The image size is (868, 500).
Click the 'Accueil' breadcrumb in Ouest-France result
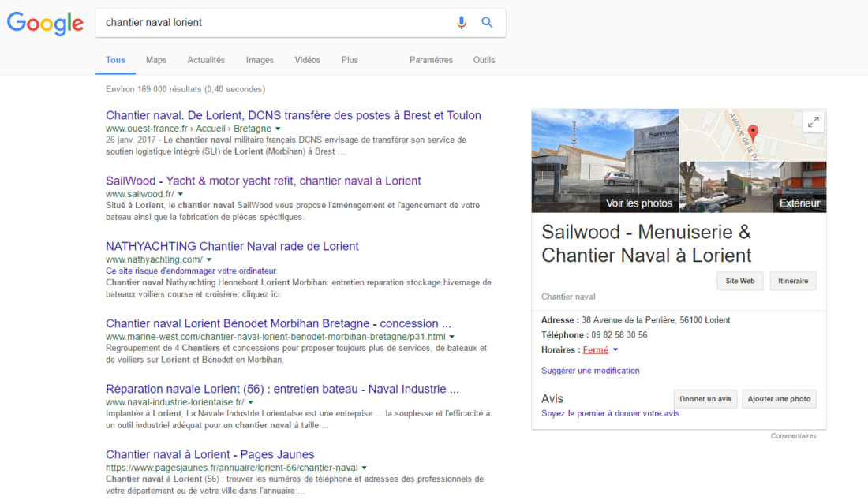[x=211, y=129]
